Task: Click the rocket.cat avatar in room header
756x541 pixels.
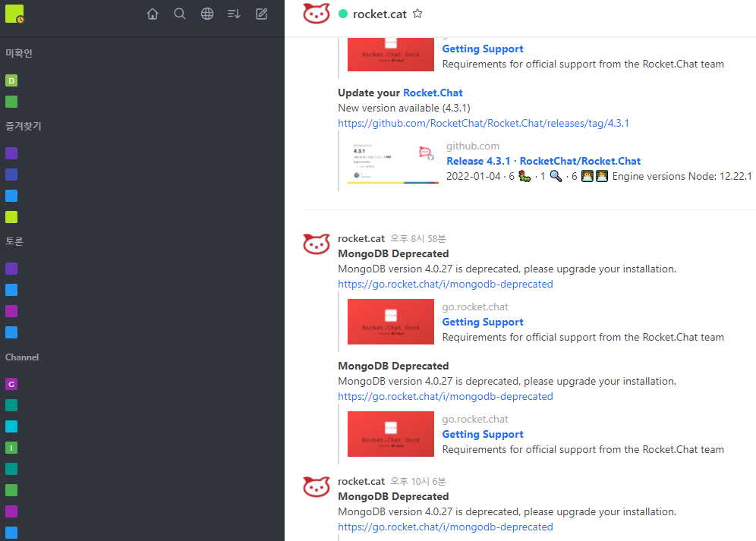Action: (x=317, y=14)
